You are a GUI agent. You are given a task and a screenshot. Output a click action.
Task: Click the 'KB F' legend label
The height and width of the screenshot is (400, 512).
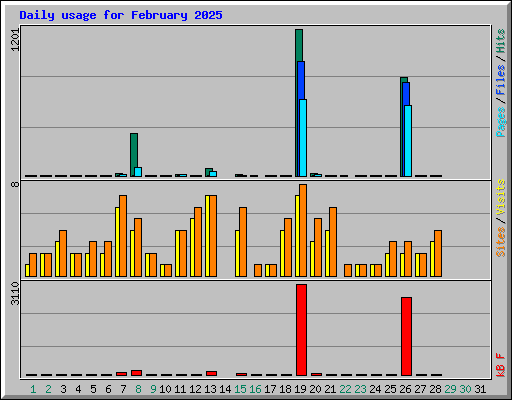500,365
